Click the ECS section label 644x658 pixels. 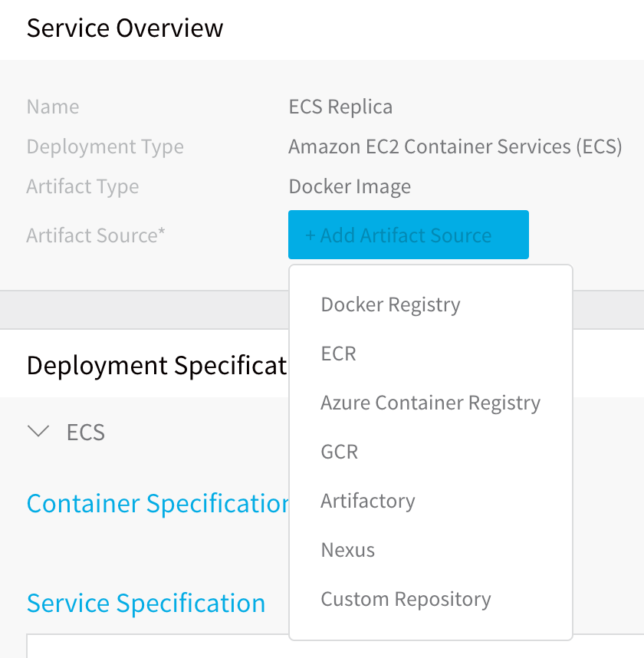[x=86, y=433]
